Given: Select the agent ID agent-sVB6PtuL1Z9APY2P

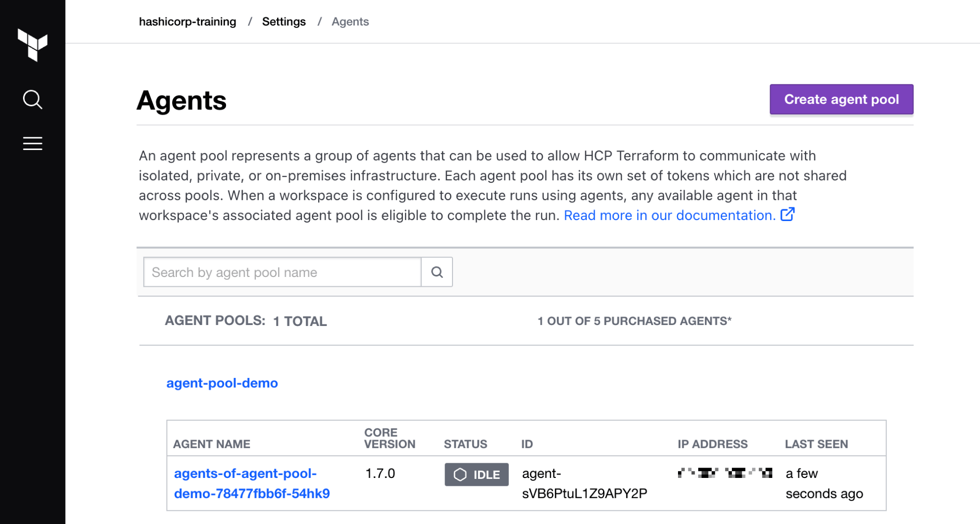Looking at the screenshot, I should coord(583,483).
